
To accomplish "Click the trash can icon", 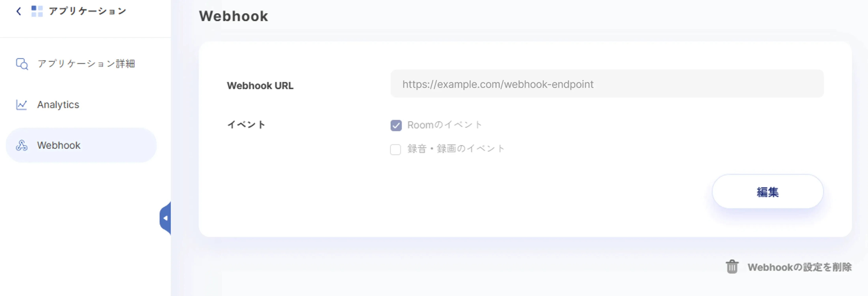I will 732,267.
